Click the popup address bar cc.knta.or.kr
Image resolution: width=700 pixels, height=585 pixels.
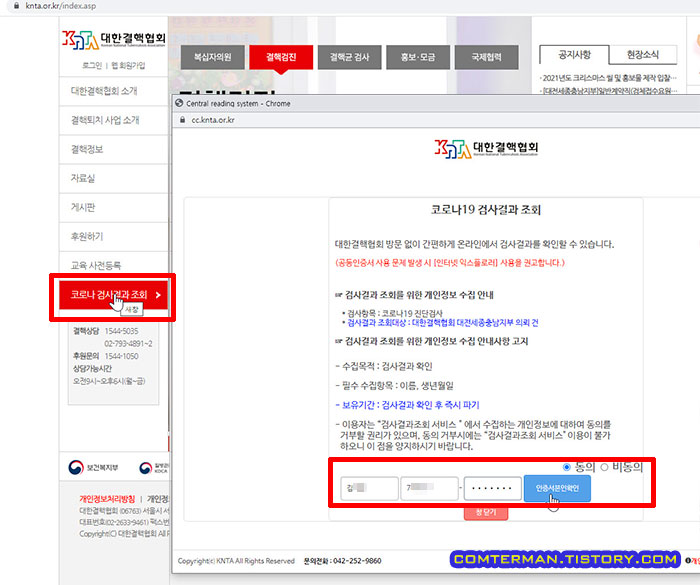(x=213, y=120)
